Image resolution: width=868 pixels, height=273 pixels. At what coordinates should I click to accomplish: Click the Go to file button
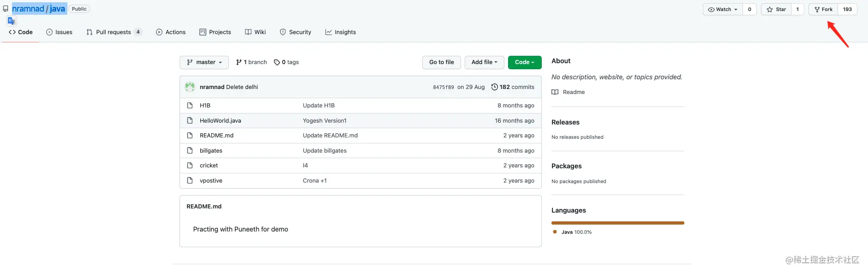442,62
